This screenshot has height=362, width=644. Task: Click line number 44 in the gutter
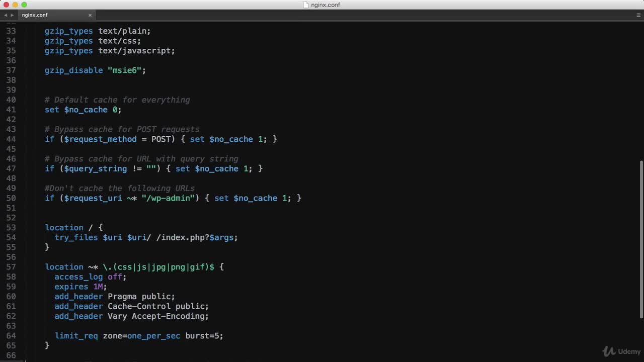tap(11, 139)
